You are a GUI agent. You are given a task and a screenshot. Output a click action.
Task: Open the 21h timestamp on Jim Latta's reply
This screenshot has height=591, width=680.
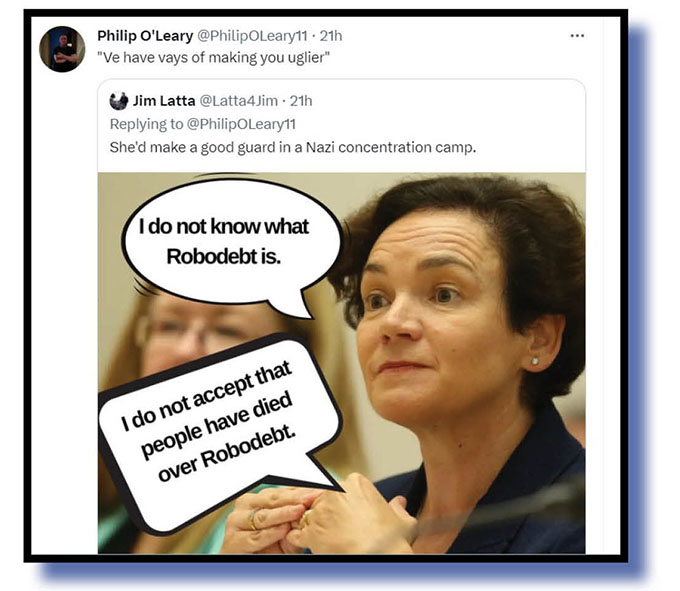click(x=301, y=101)
